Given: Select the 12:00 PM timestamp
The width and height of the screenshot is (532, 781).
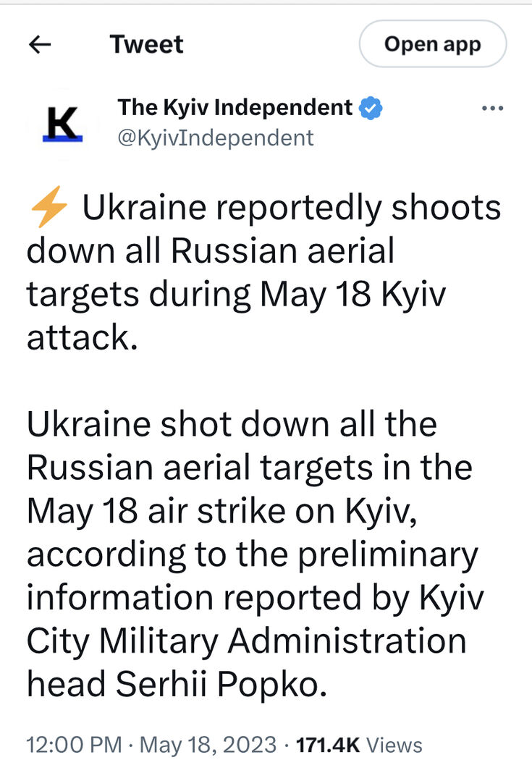Looking at the screenshot, I should tap(72, 744).
